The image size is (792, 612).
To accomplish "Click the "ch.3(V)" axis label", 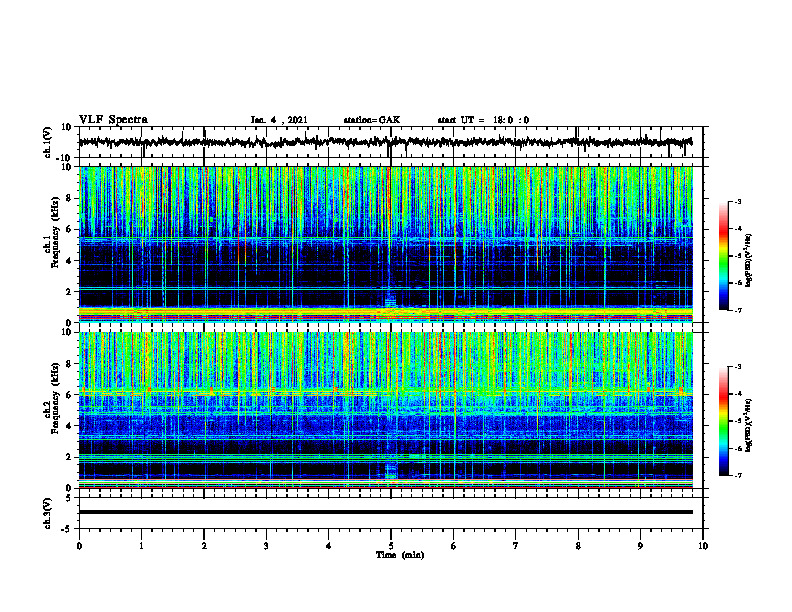I will [48, 513].
